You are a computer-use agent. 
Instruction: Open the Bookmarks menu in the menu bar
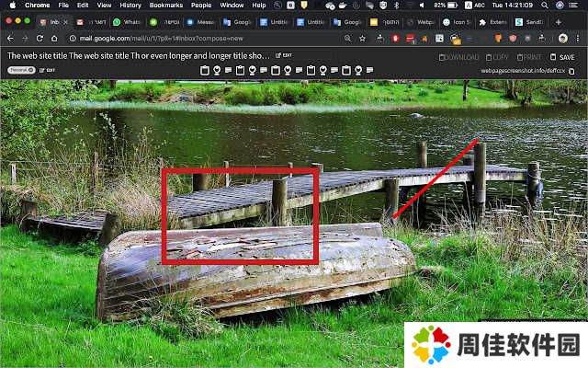coord(165,6)
